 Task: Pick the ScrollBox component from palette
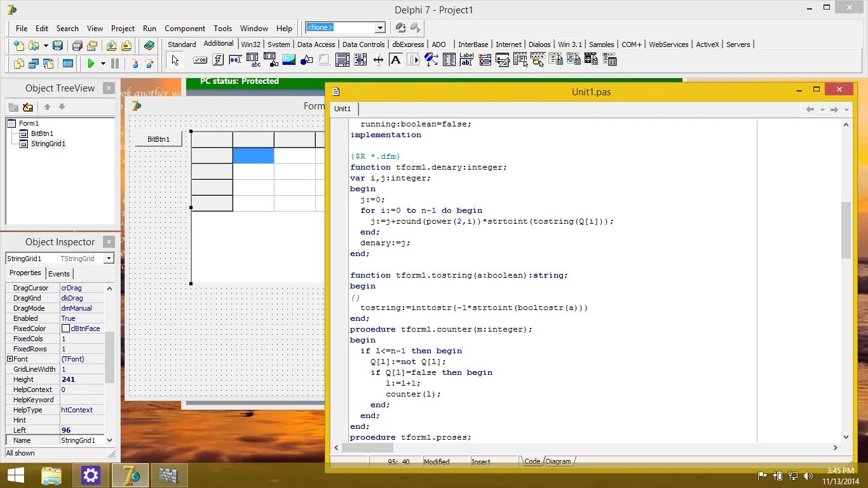[x=342, y=60]
